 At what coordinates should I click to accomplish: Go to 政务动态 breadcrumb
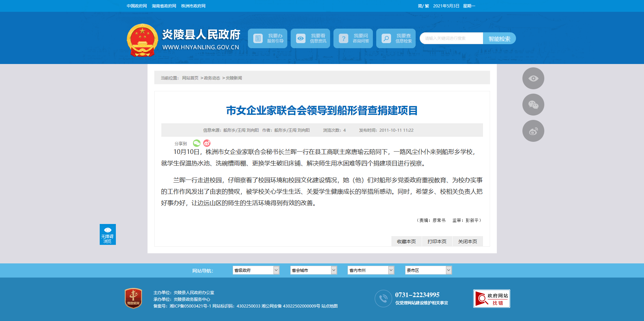coord(212,78)
